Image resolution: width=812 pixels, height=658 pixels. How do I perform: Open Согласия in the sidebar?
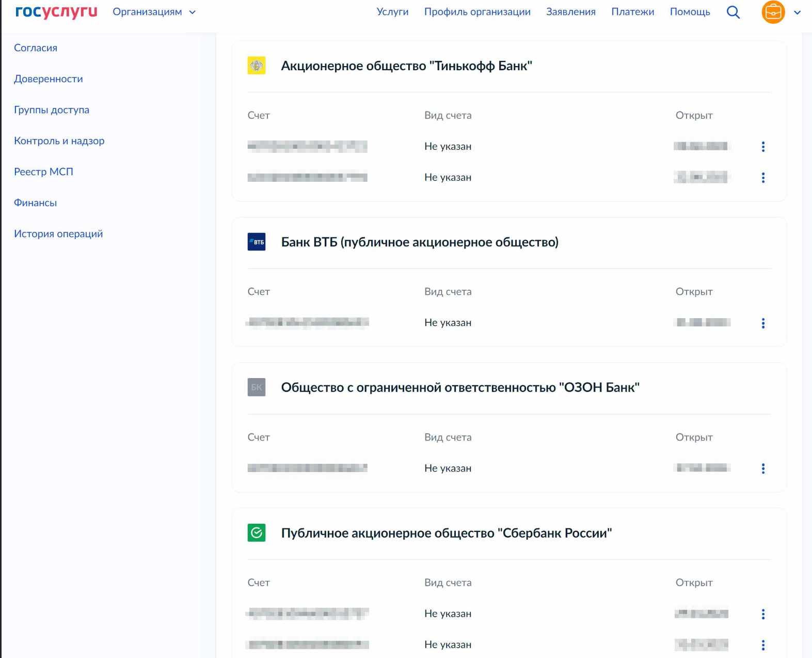click(36, 48)
